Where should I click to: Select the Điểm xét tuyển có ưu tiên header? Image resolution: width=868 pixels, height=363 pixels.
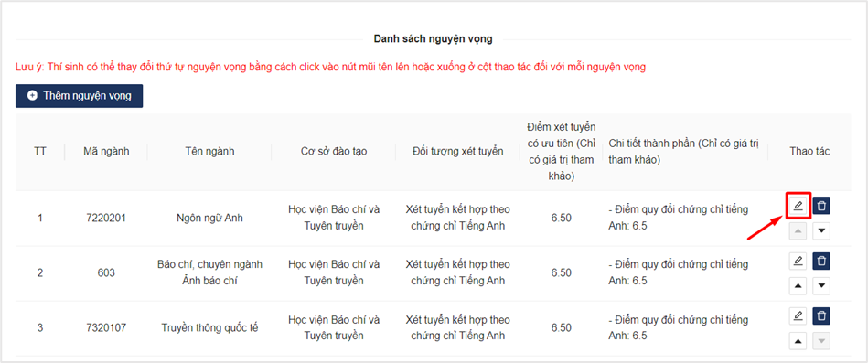click(x=562, y=152)
